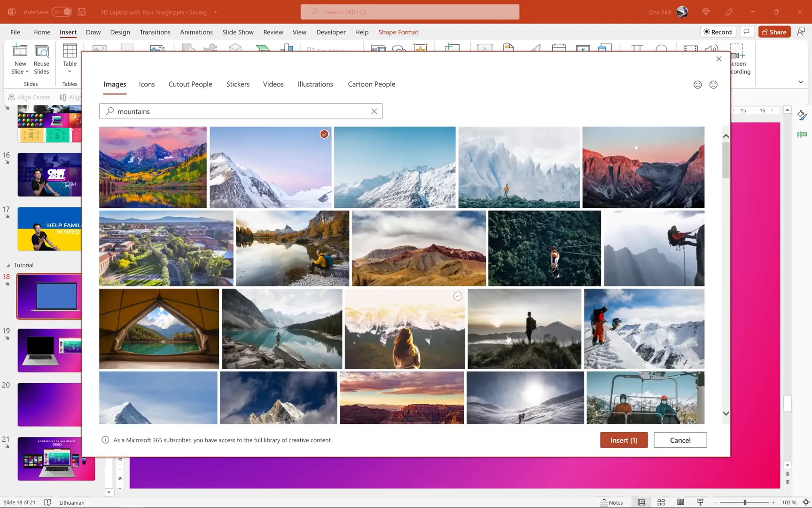Image resolution: width=812 pixels, height=508 pixels.
Task: Tick the checkbox on long-haired woman photo
Action: 458,296
